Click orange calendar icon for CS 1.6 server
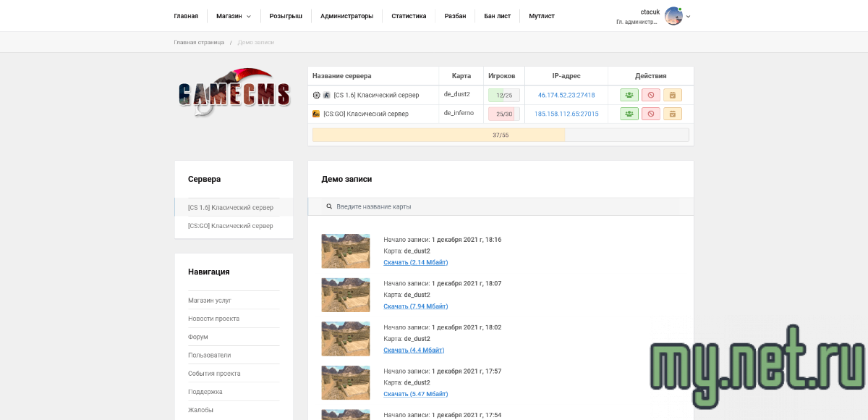This screenshot has height=420, width=868. (x=673, y=95)
